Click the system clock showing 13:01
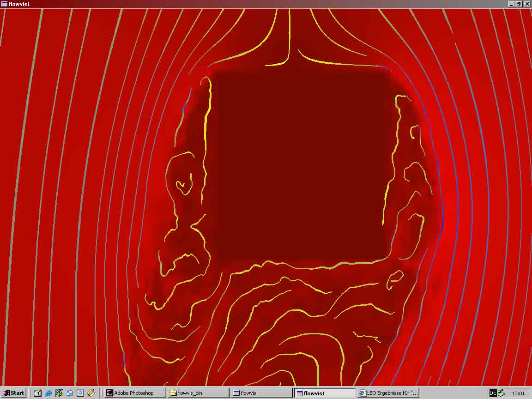 (x=518, y=393)
